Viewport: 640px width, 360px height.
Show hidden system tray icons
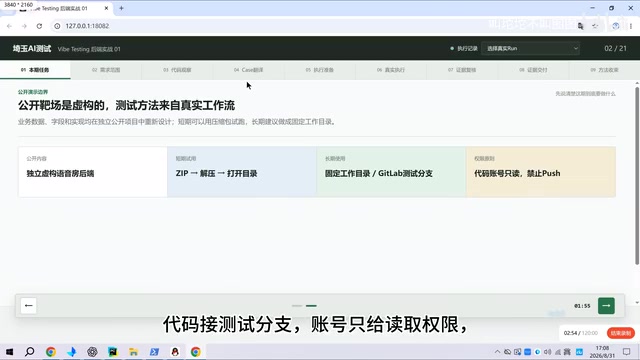(497, 352)
